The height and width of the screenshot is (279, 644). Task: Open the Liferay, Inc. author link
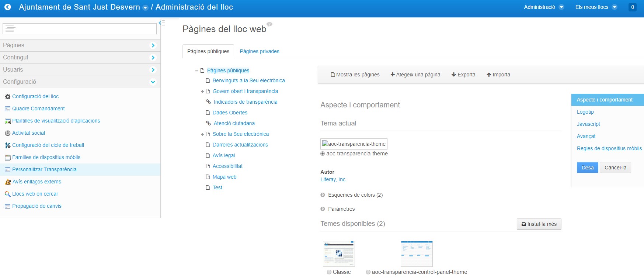tap(333, 179)
